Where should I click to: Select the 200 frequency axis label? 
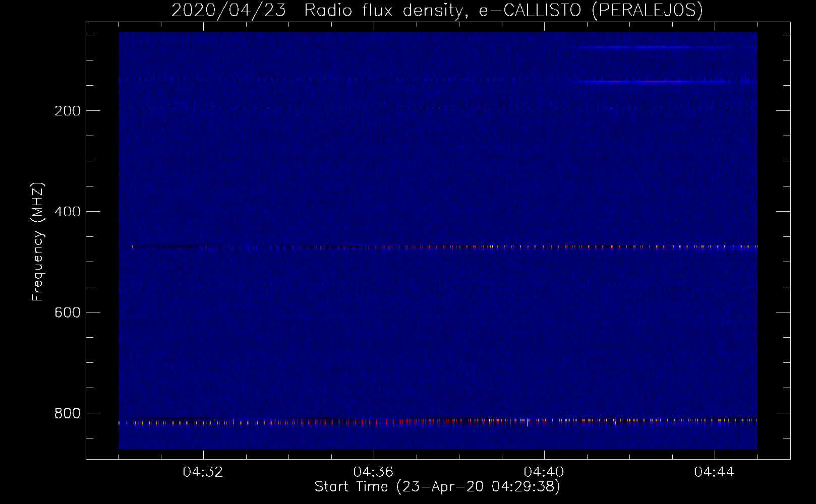click(68, 111)
